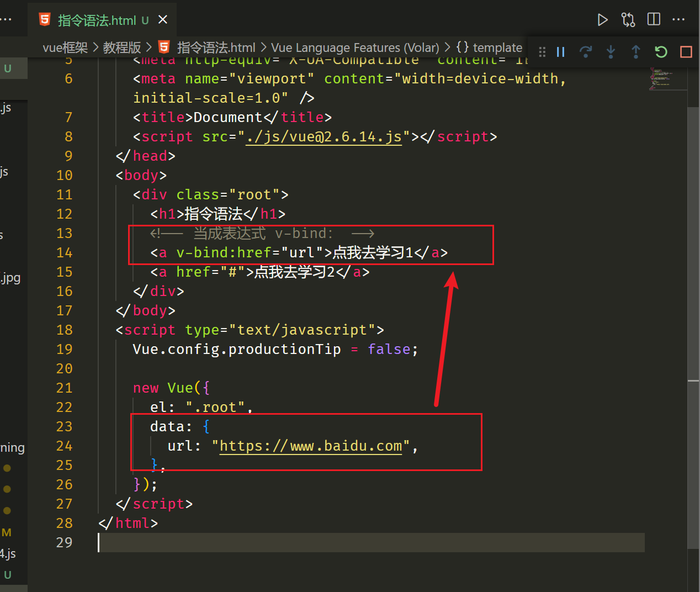Restart the debug session with green icon
This screenshot has width=700, height=592.
pos(661,52)
